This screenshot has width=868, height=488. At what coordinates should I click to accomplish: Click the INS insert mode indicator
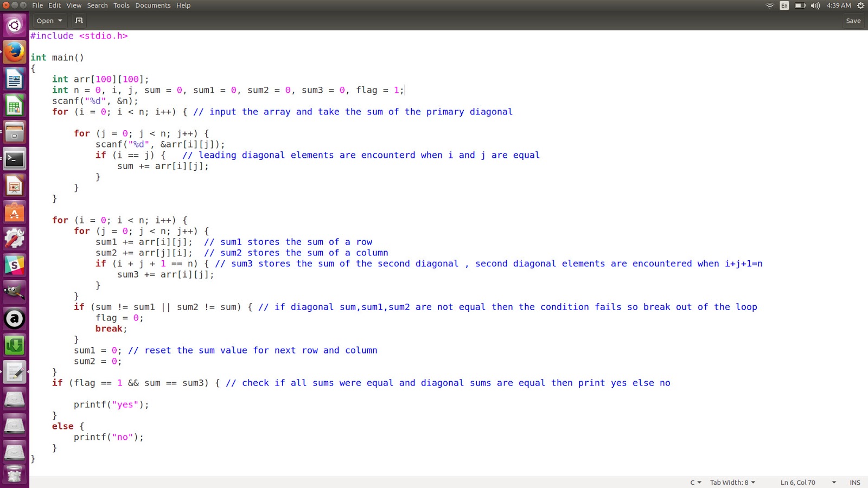855,483
